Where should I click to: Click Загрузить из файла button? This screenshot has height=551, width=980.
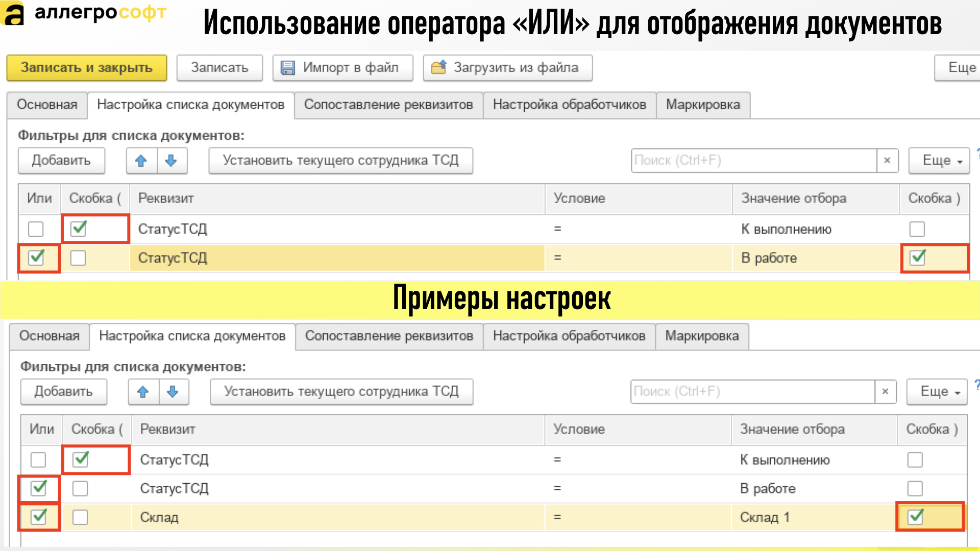(x=508, y=68)
